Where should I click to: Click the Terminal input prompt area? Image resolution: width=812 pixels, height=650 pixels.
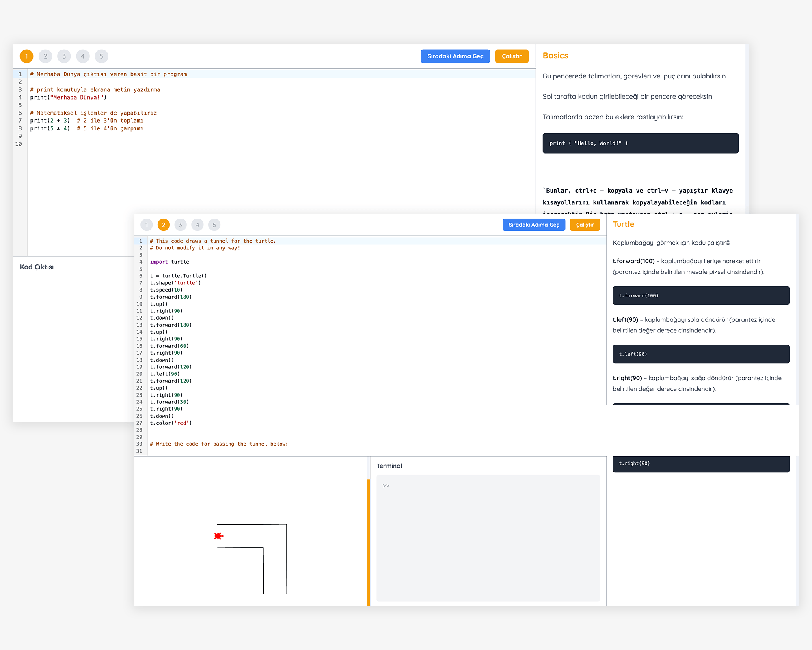click(x=488, y=538)
